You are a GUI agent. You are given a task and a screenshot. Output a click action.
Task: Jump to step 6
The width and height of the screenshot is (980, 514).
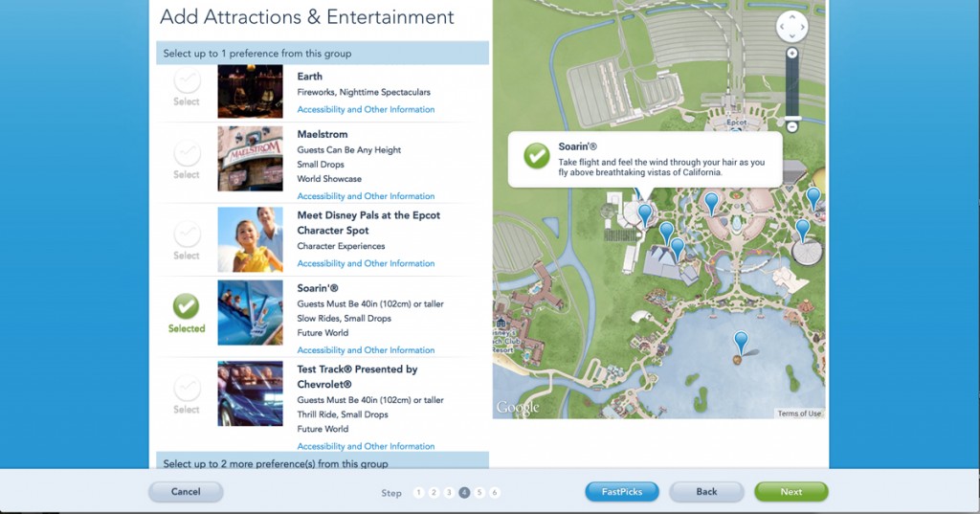495,493
